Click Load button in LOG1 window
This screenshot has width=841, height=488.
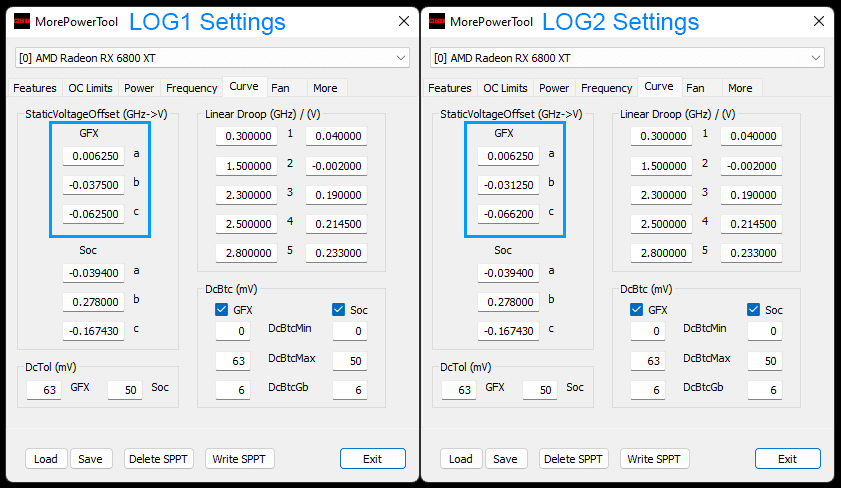(46, 459)
